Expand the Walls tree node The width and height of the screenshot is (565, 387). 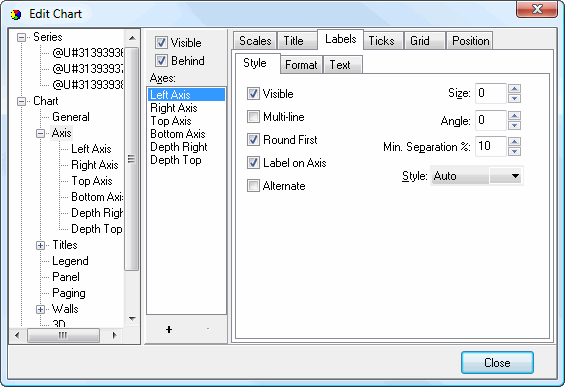[40, 310]
